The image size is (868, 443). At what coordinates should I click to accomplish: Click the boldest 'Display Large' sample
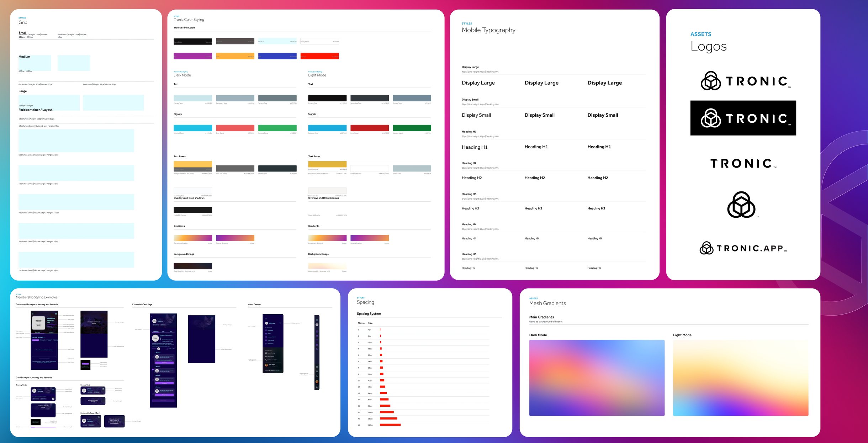coord(604,83)
